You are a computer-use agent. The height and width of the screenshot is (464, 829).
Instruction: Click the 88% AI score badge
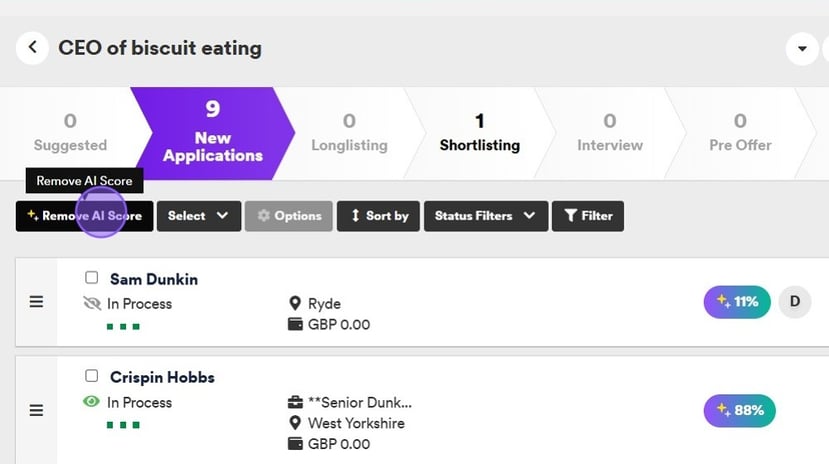pyautogui.click(x=740, y=410)
